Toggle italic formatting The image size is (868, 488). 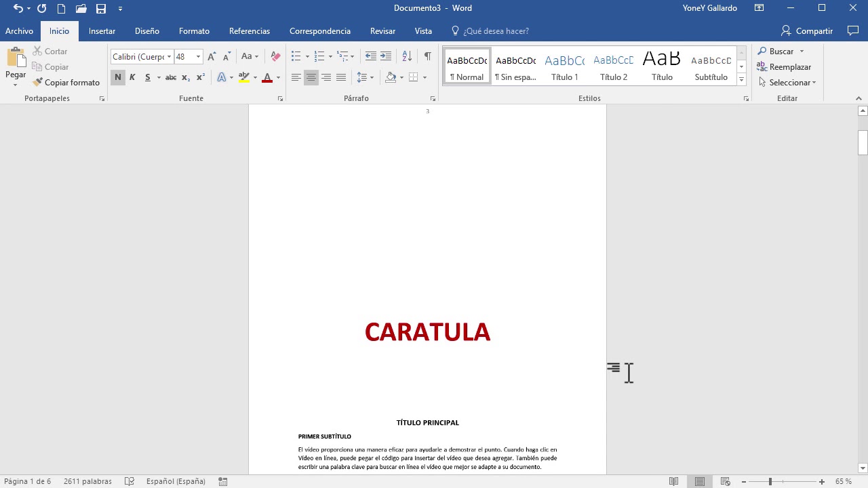132,77
